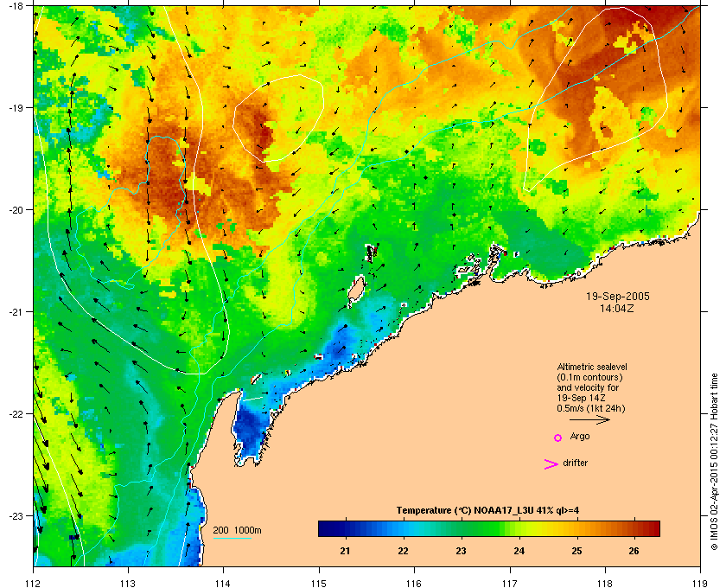The width and height of the screenshot is (726, 588).
Task: Click the colorbar value '24'
Action: click(x=519, y=551)
